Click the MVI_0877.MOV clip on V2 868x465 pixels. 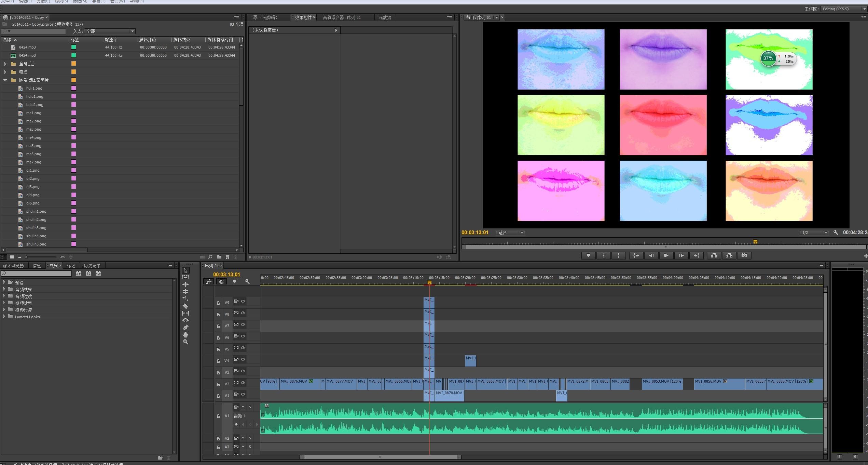(341, 384)
